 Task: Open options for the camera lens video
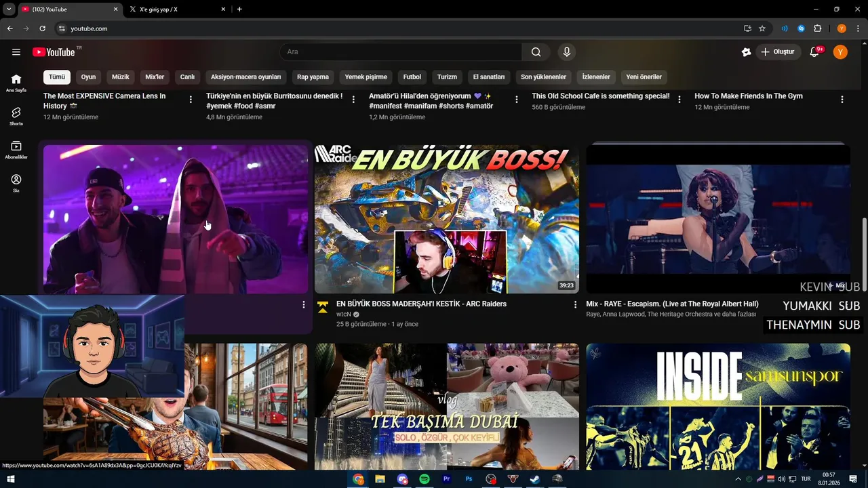tap(191, 100)
